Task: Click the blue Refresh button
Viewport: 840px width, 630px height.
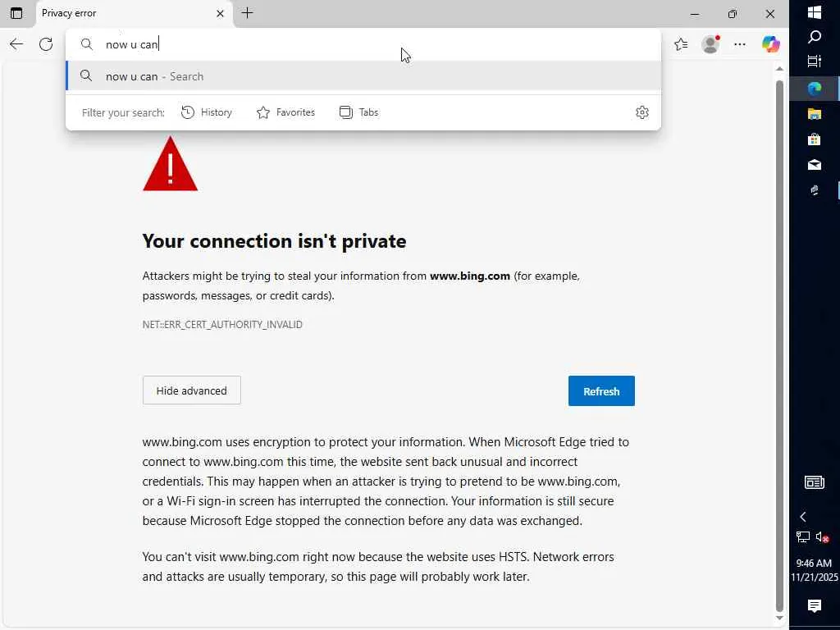Action: 600,391
